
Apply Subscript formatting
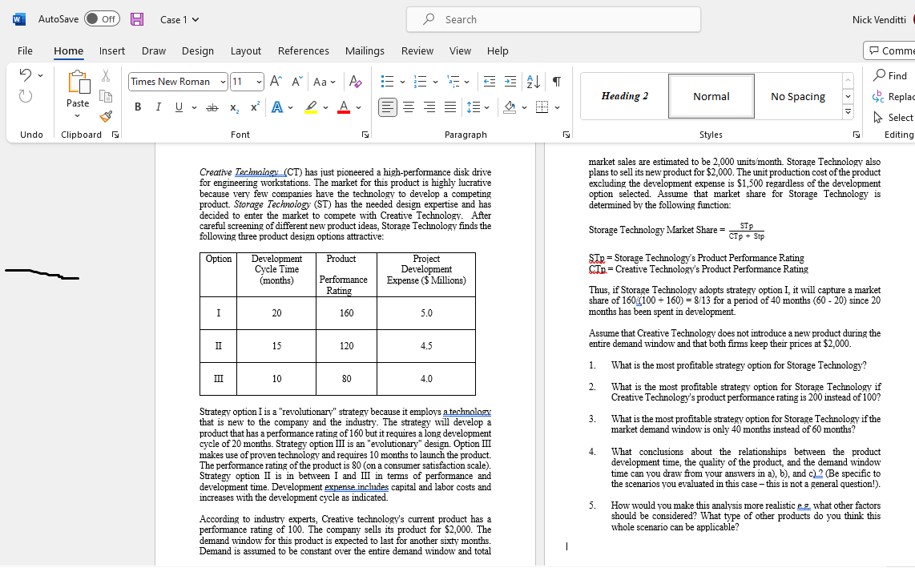233,106
